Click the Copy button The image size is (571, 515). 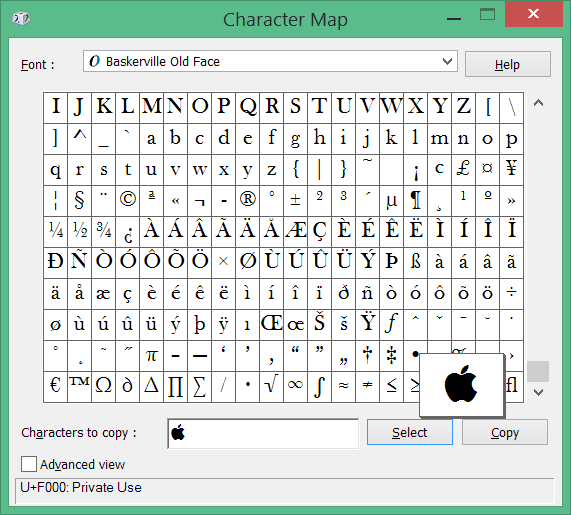click(x=505, y=432)
